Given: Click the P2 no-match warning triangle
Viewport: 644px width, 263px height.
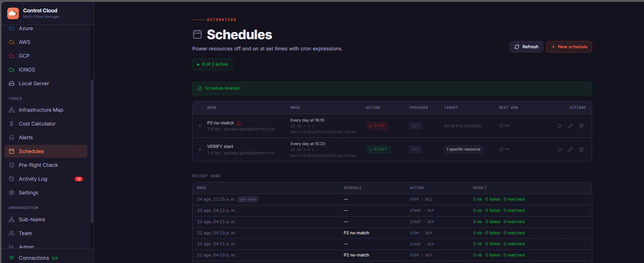Looking at the screenshot, I should pos(239,123).
